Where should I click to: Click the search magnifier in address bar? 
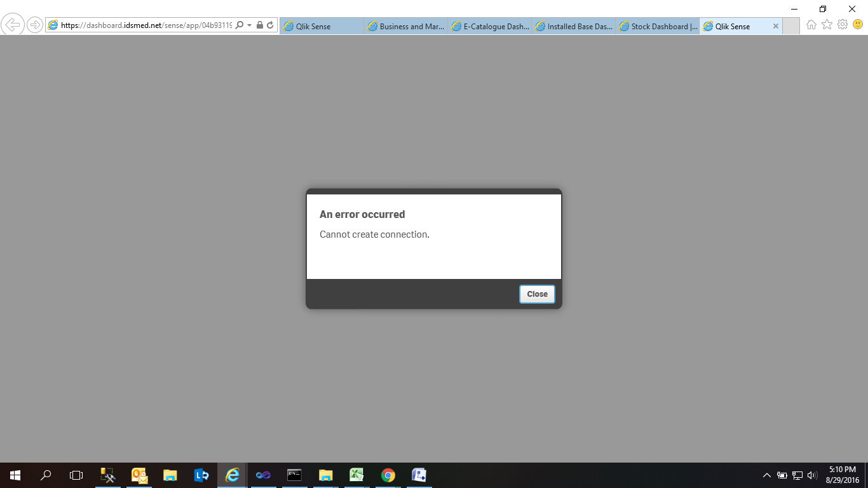(240, 25)
